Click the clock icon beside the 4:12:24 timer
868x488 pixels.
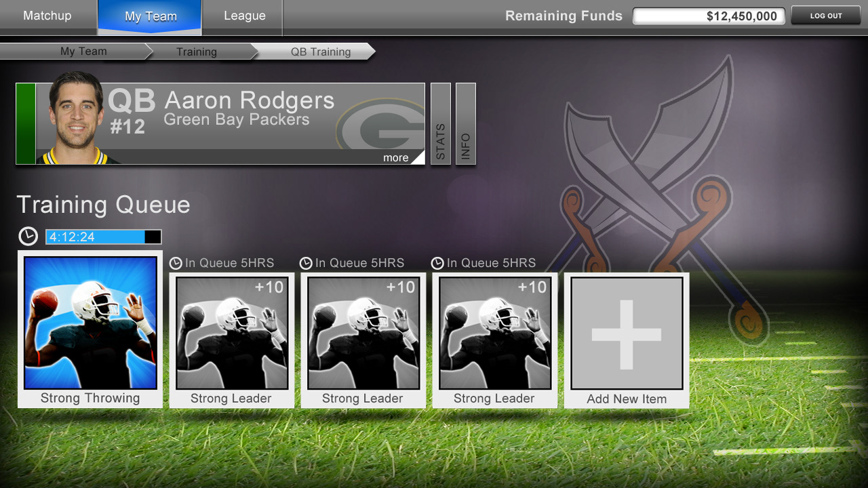(x=28, y=236)
